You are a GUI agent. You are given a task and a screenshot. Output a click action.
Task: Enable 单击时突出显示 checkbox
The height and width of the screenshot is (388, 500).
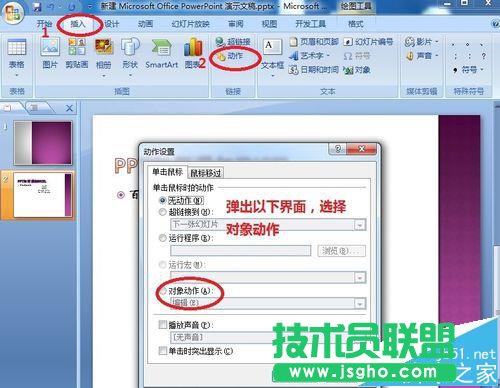coord(163,351)
